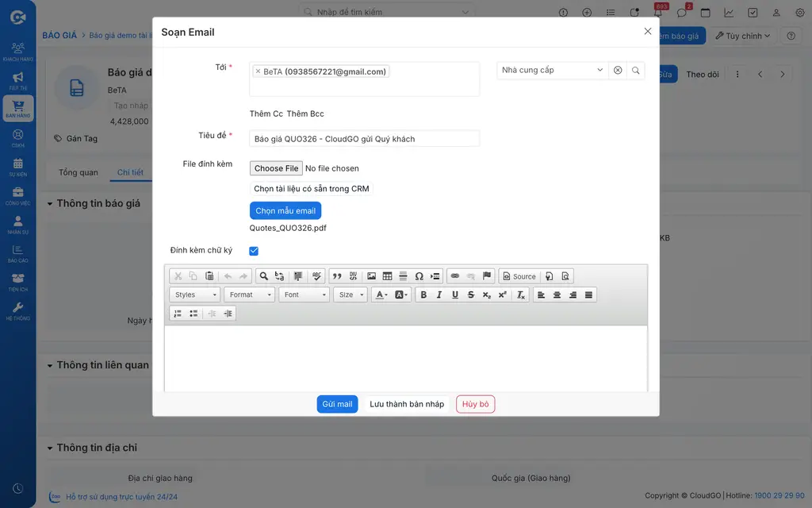Click the Select All icon in editor toolbar
Viewport: 812px width, 508px height.
click(298, 276)
